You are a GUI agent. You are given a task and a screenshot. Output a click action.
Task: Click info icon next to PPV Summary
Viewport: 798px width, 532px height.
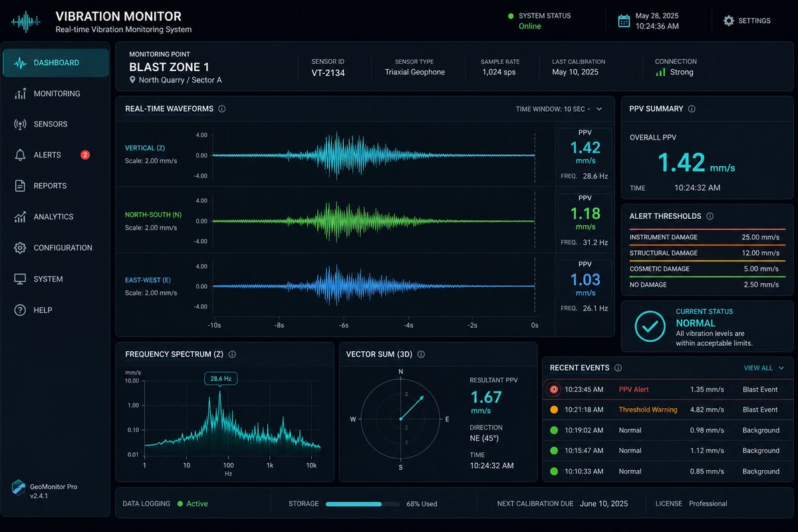[692, 108]
